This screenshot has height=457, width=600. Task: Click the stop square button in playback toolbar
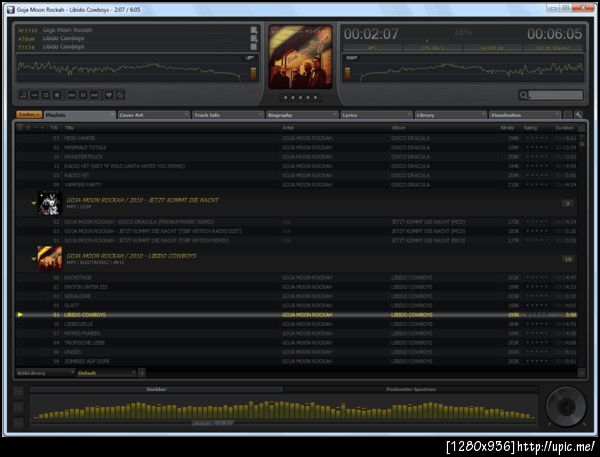tap(57, 95)
